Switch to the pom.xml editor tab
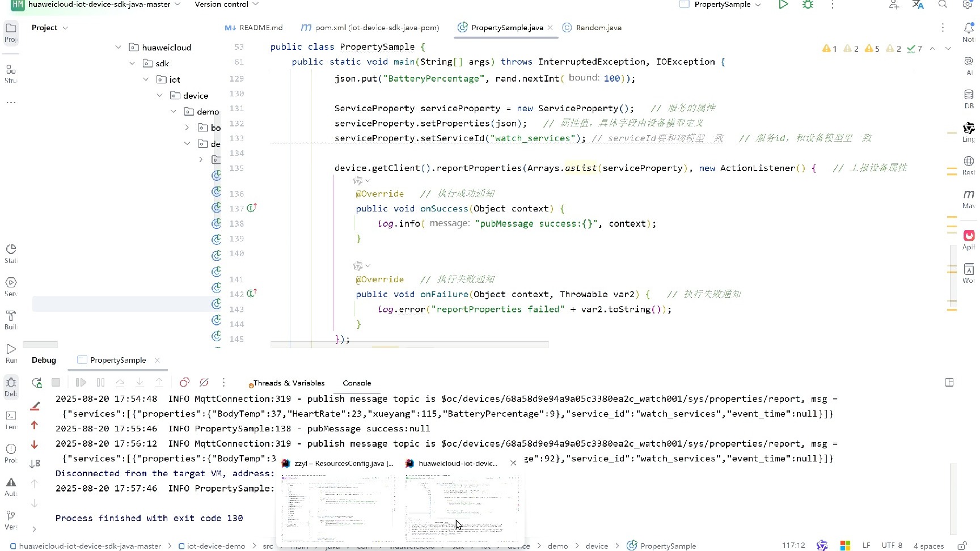980x551 pixels. (x=370, y=28)
